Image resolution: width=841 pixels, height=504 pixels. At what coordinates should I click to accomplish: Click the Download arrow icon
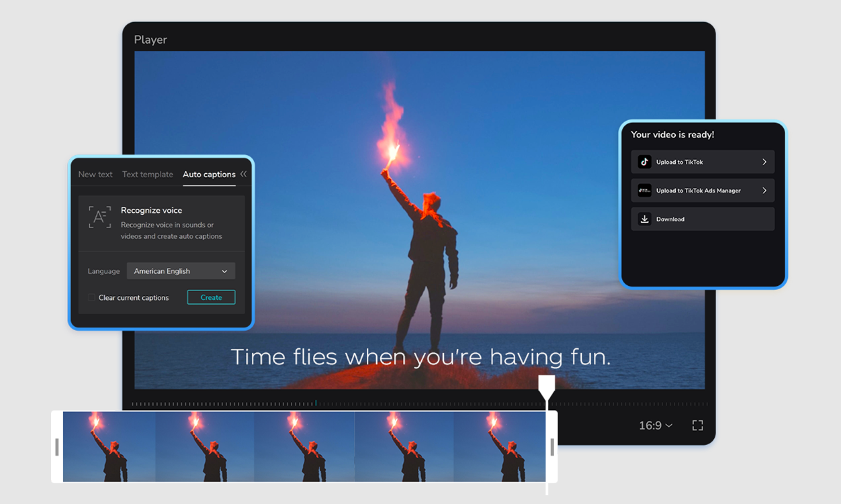click(644, 219)
